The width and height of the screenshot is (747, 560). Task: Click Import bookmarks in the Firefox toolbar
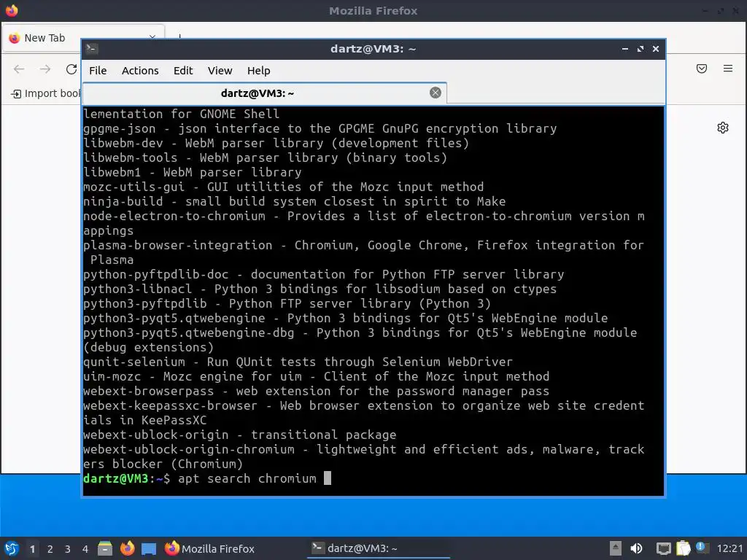[x=46, y=94]
